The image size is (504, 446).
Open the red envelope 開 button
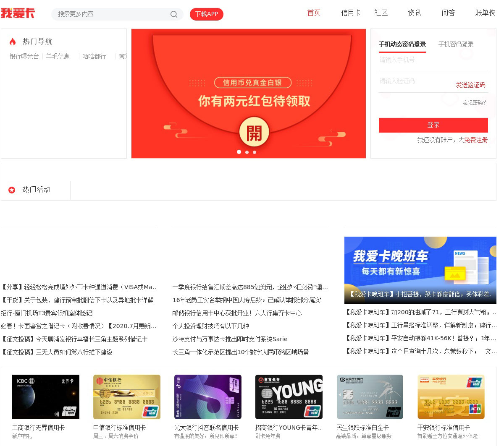(x=254, y=133)
